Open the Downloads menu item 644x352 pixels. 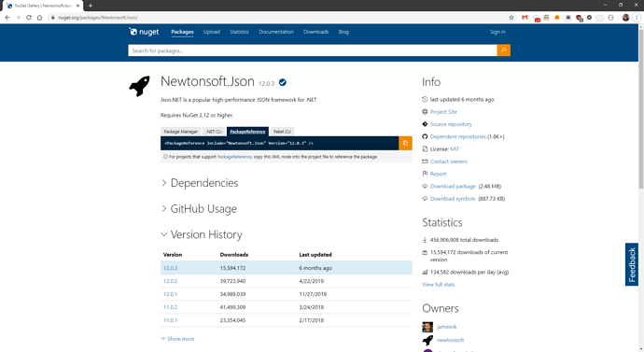[x=315, y=32]
